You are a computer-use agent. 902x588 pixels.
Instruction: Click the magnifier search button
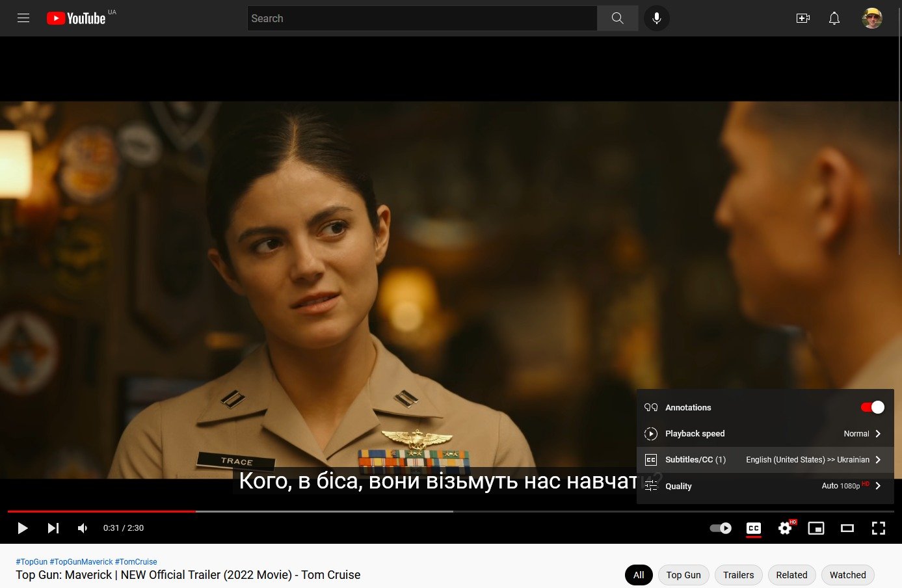618,18
